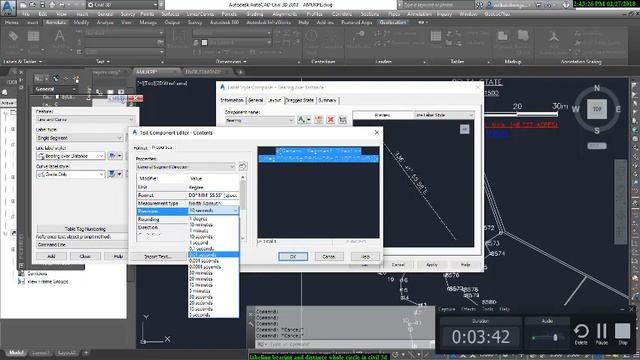Screen dimensions: 640x360
Task: Open the Component name dropdown
Action: (x=290, y=120)
